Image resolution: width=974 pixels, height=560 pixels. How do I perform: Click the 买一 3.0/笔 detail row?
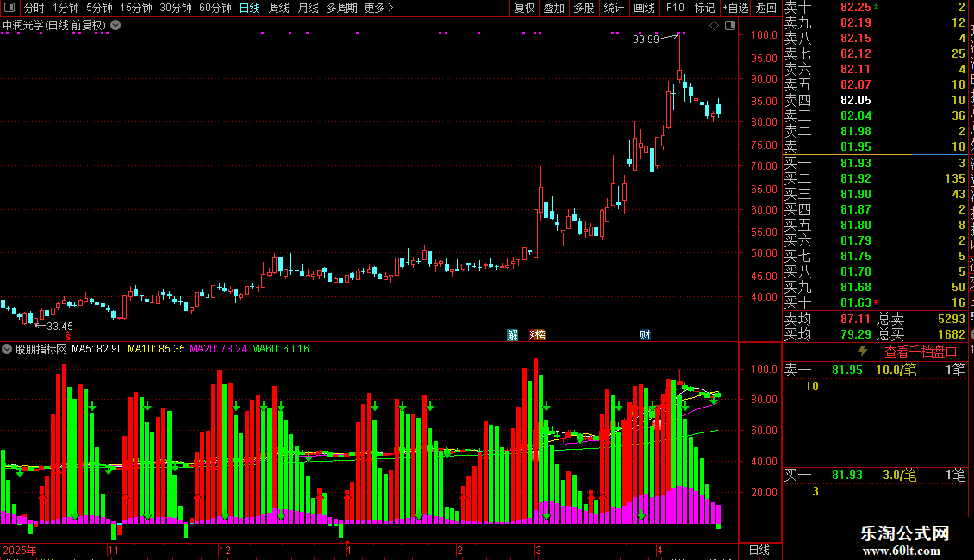(875, 475)
